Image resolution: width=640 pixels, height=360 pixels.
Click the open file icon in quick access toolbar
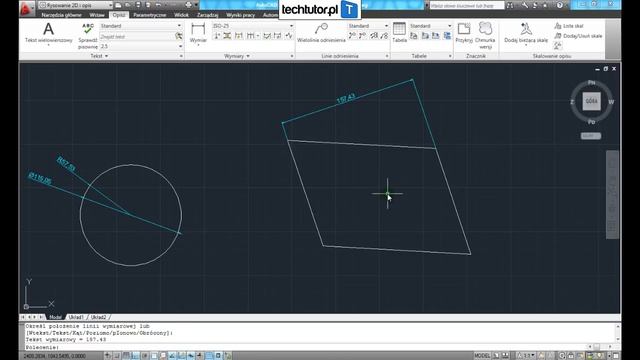(x=128, y=5)
